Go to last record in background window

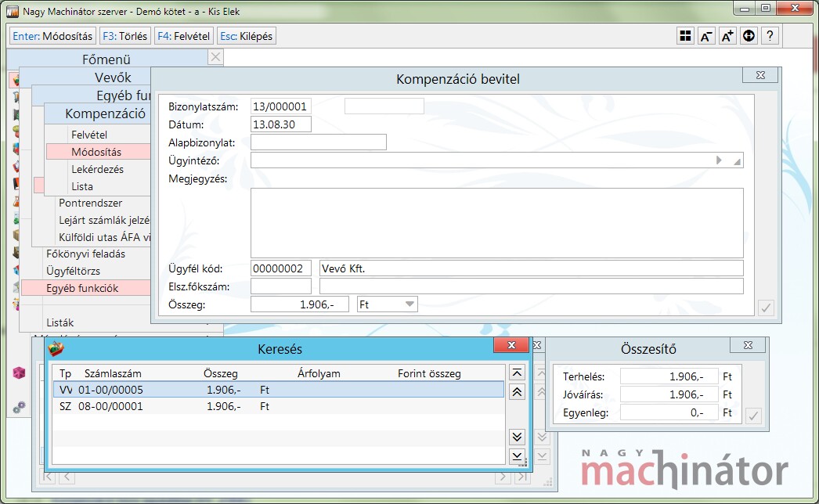point(521,477)
